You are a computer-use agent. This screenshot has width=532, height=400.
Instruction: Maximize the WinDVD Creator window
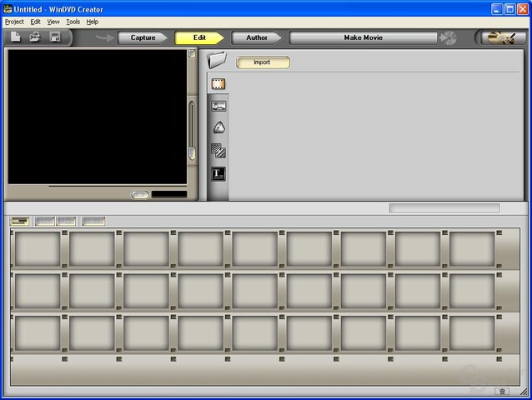point(509,9)
